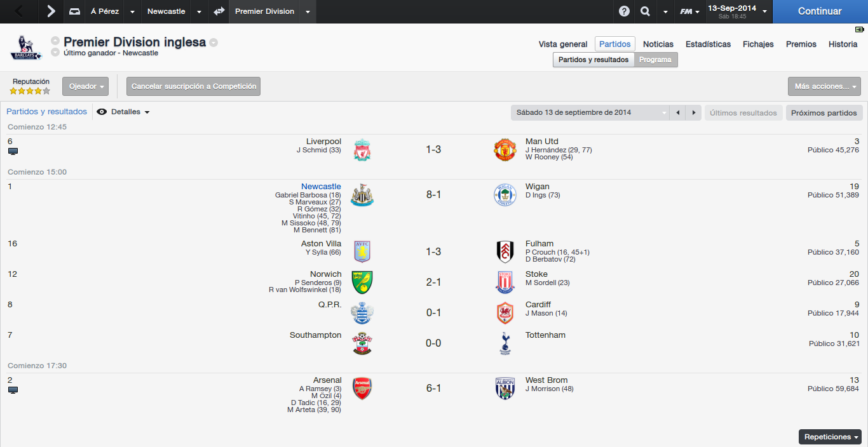This screenshot has height=447, width=868.
Task: Click the FM logo menu icon
Action: [686, 11]
